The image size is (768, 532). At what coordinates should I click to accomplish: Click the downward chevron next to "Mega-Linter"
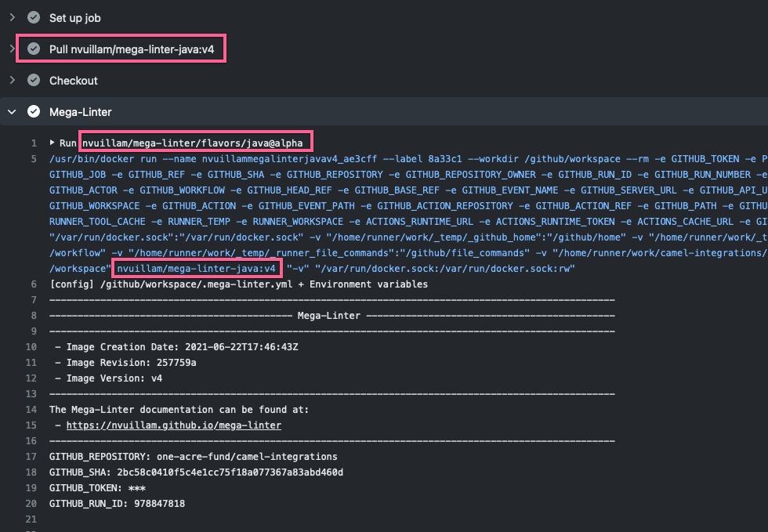point(11,111)
